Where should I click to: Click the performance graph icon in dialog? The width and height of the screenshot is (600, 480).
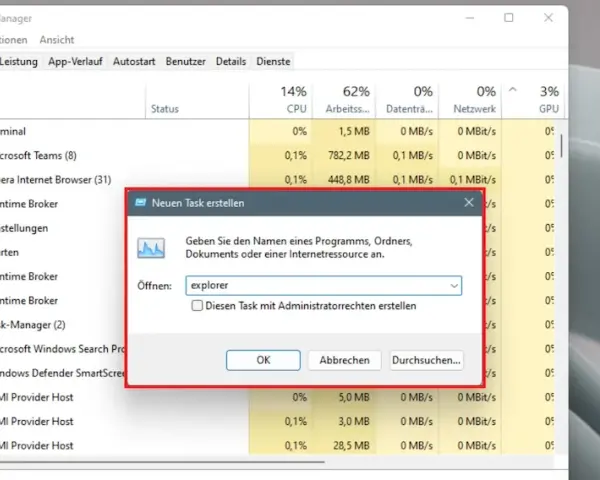pyautogui.click(x=151, y=248)
